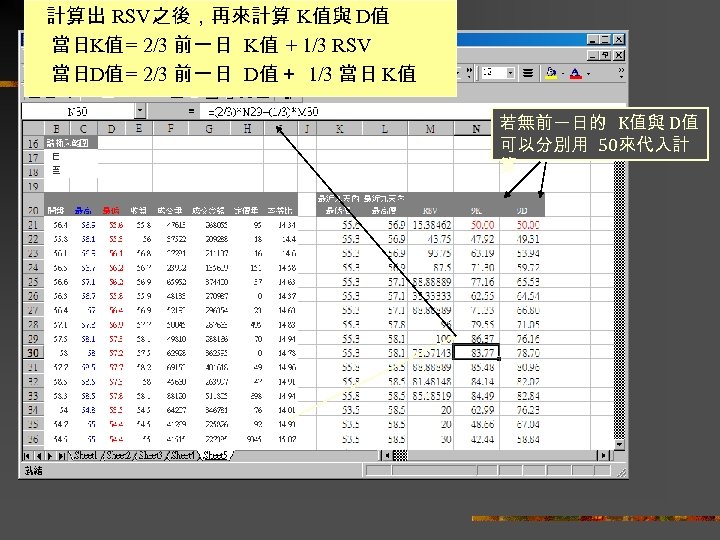Click the horizontal scrollbar left arrow

tap(388, 456)
